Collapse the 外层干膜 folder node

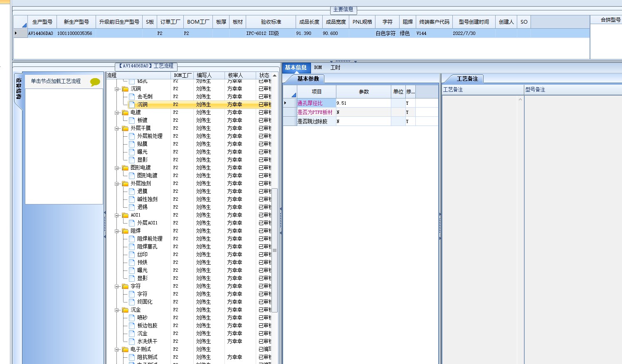[x=117, y=128]
